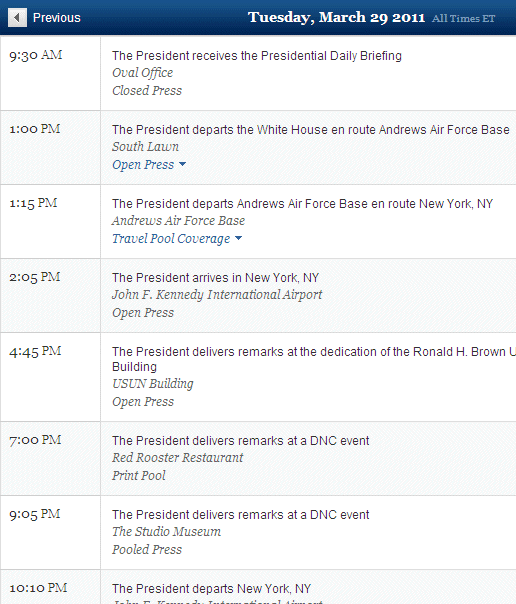Select the Presidential Daily Briefing event title
Viewport: 516px width, 604px height.
tap(257, 56)
